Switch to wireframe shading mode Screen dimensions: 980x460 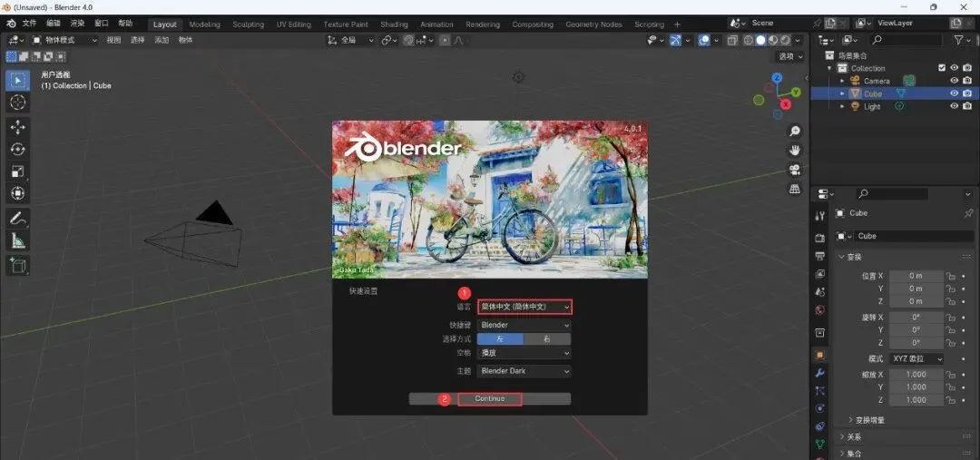tap(748, 40)
